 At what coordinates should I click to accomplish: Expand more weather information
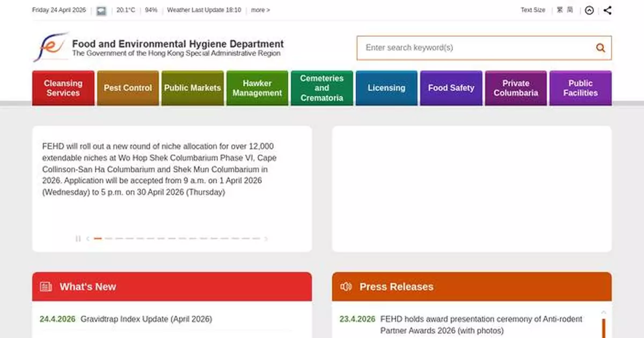(x=260, y=10)
